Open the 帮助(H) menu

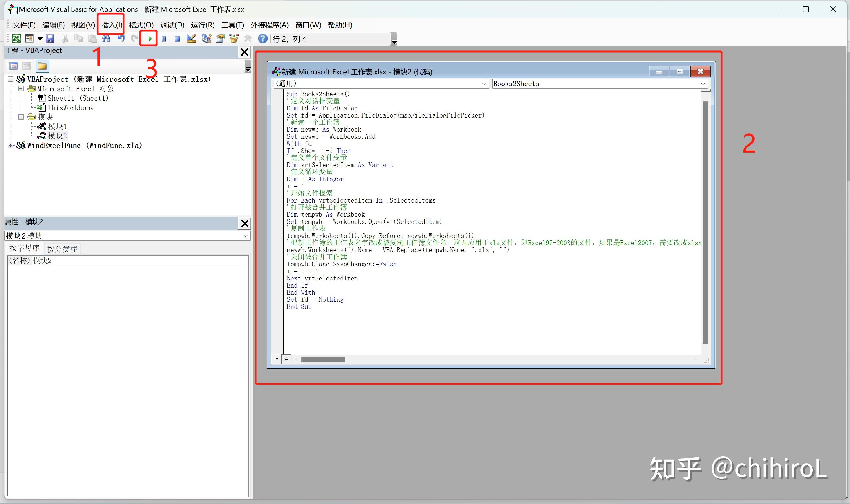[x=340, y=25]
